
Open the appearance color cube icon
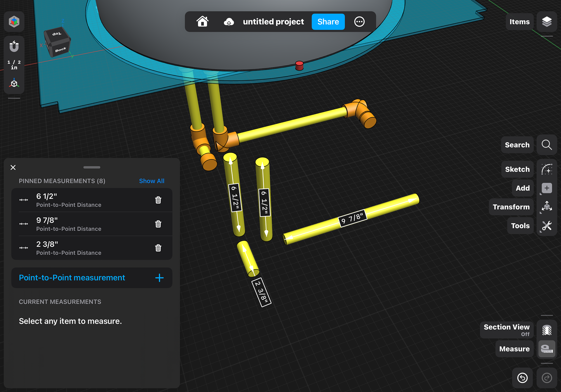coord(14,22)
